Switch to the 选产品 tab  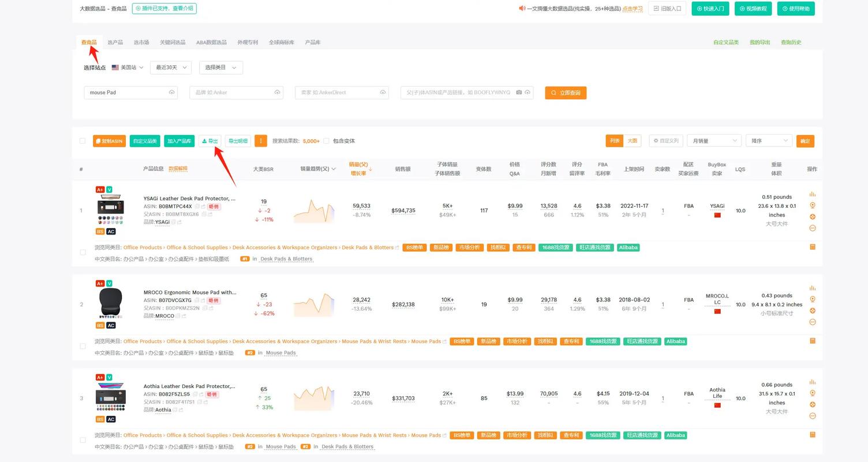[x=115, y=42]
